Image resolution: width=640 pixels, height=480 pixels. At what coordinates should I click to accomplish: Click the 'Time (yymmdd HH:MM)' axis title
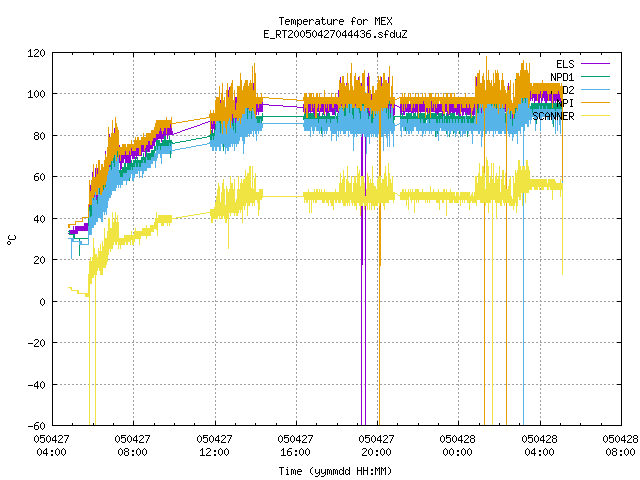tap(336, 471)
